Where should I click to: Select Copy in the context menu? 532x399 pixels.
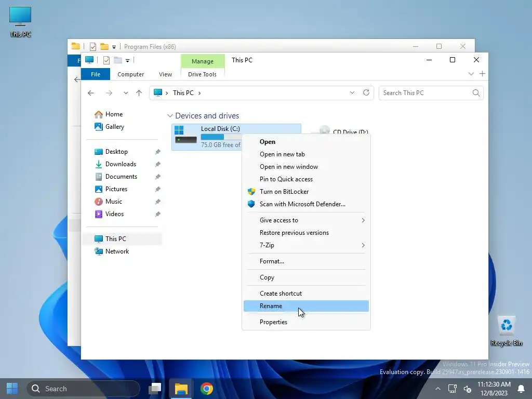[x=306, y=277]
